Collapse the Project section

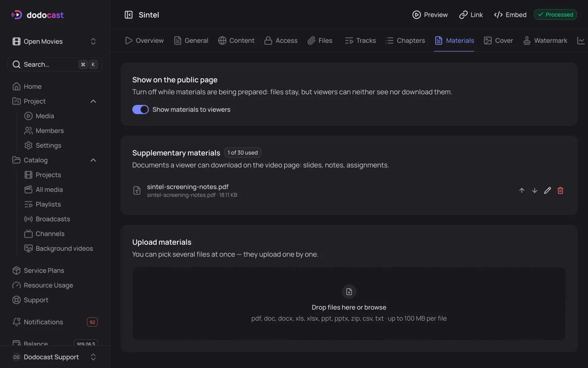click(x=93, y=101)
